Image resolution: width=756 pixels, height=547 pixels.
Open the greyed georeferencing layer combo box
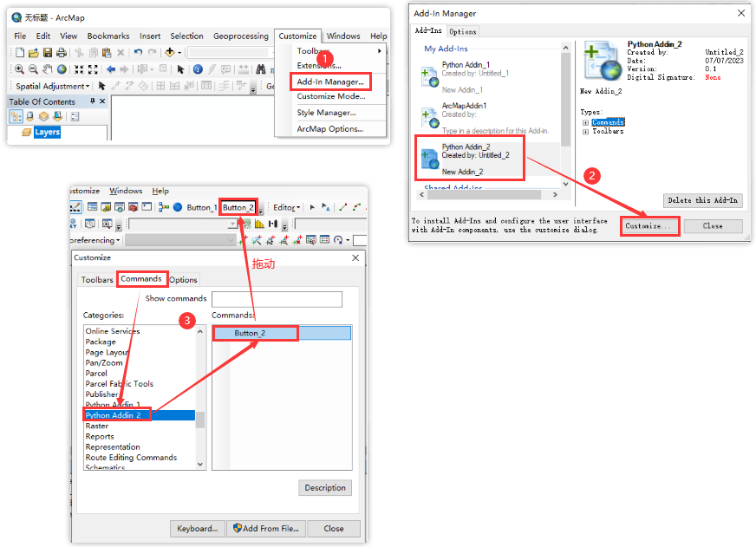pyautogui.click(x=179, y=240)
